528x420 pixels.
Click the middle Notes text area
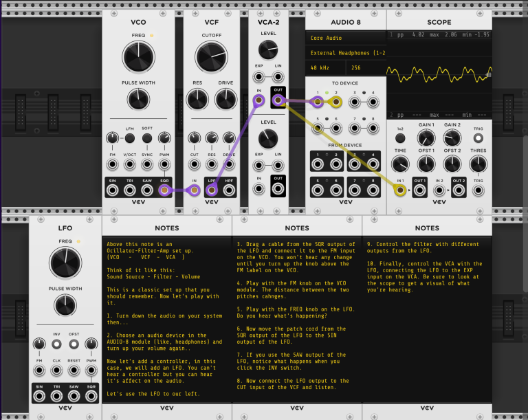(297, 320)
